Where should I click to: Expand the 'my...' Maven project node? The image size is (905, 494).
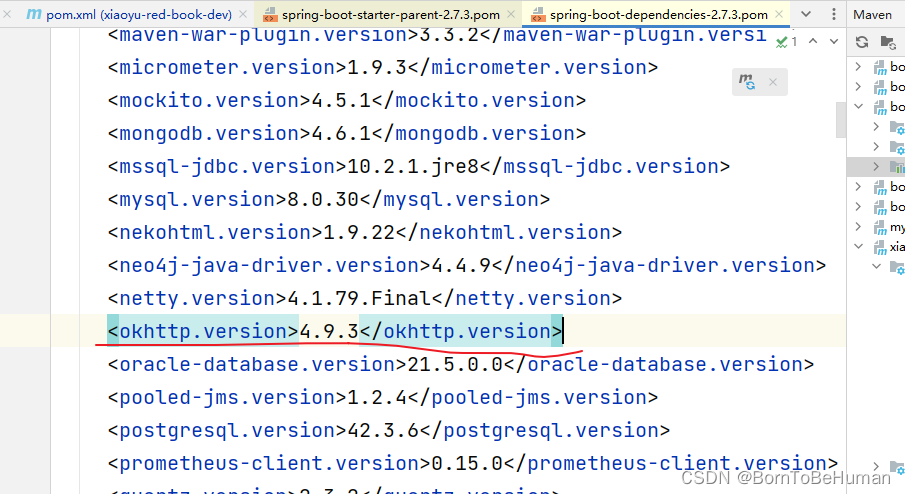[859, 227]
